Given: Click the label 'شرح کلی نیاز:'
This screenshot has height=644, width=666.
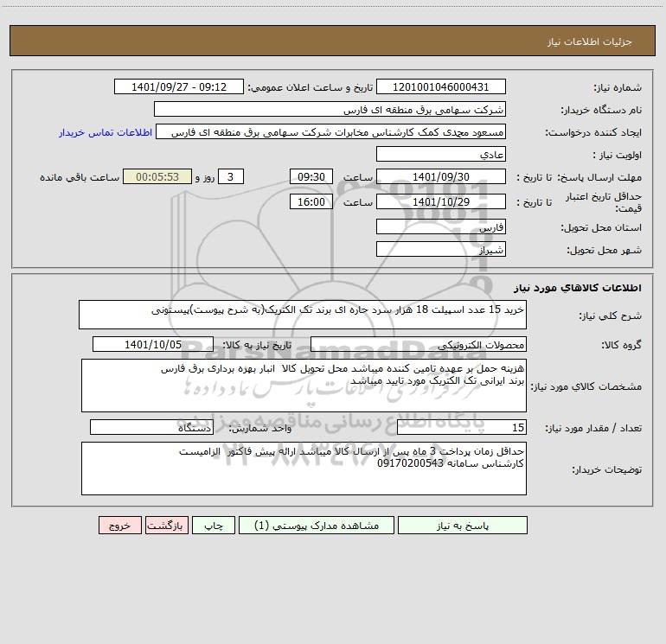Looking at the screenshot, I should (x=611, y=316).
